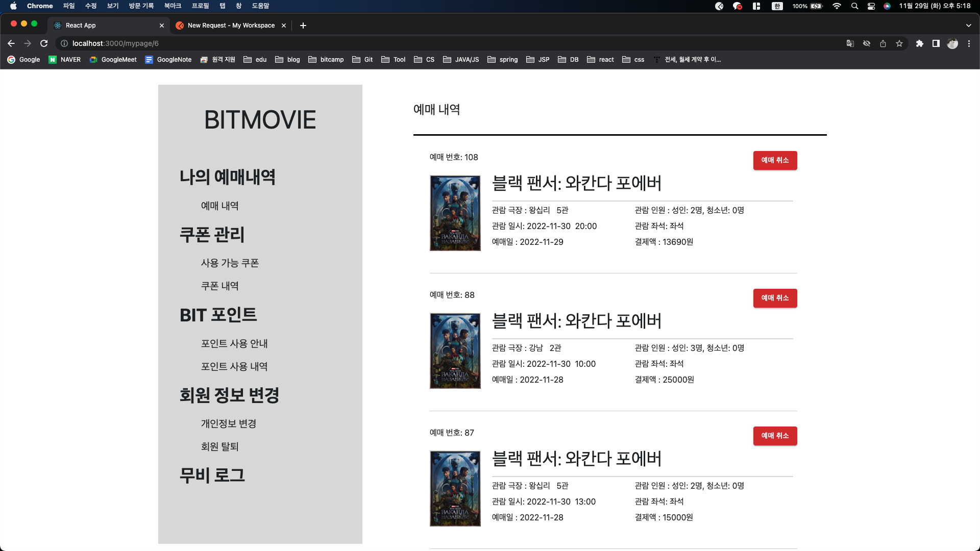This screenshot has width=980, height=551.
Task: Click poster thumbnail of reservation 88
Action: 455,351
